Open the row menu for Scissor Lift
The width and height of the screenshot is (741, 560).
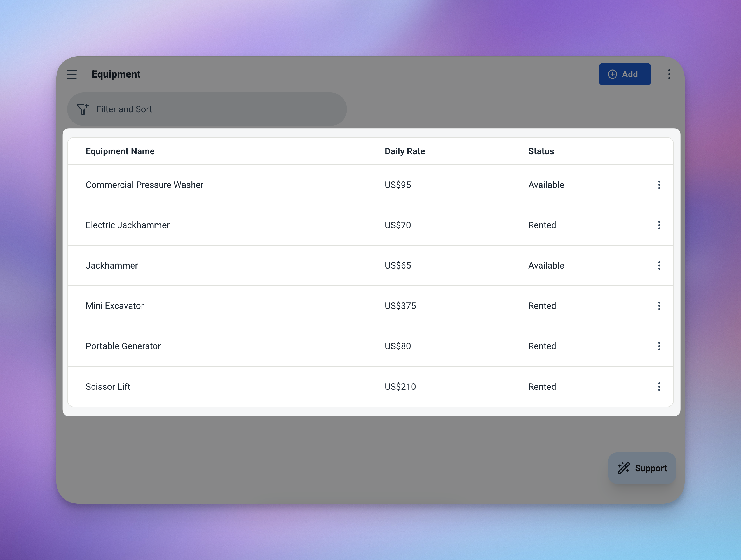coord(659,386)
